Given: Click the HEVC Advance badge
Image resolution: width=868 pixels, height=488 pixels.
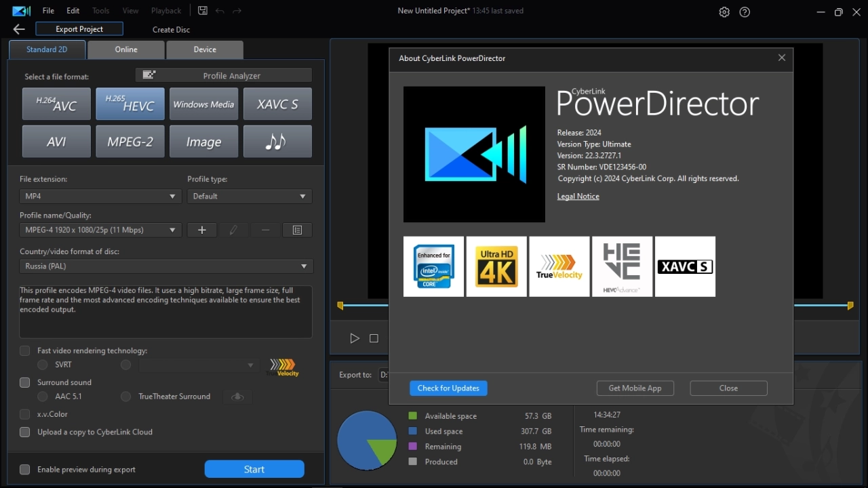Looking at the screenshot, I should pyautogui.click(x=622, y=266).
